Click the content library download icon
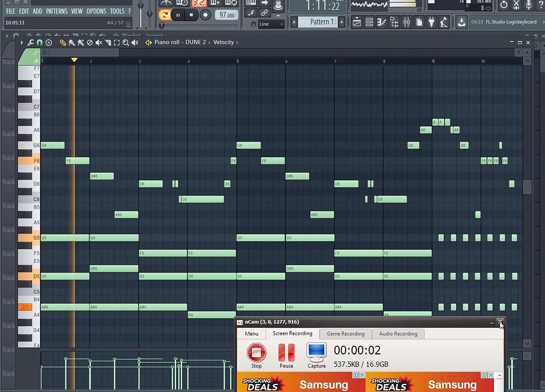Viewport: 545px width, 392px height. point(461,22)
